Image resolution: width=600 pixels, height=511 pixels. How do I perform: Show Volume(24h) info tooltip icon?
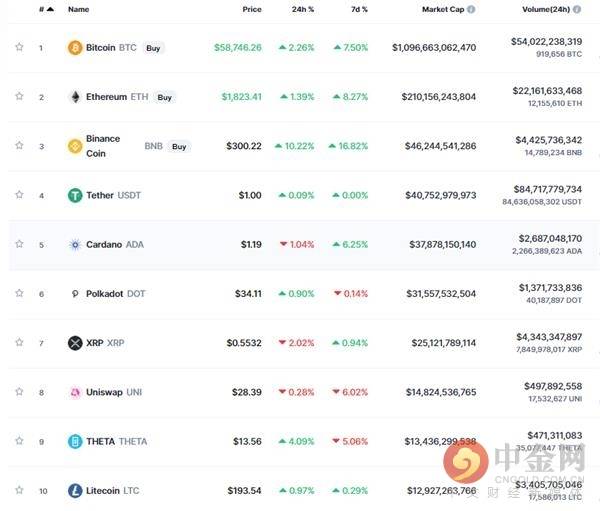coord(578,9)
